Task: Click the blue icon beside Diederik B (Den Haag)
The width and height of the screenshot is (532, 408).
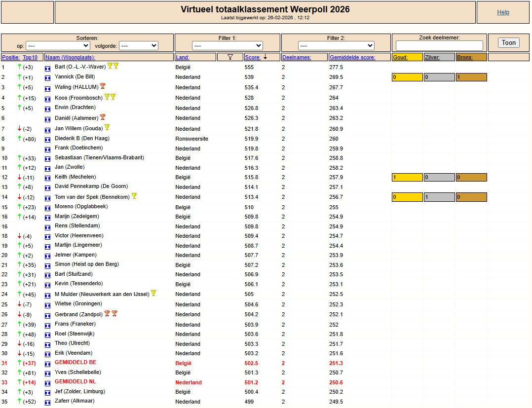Action: (48, 140)
